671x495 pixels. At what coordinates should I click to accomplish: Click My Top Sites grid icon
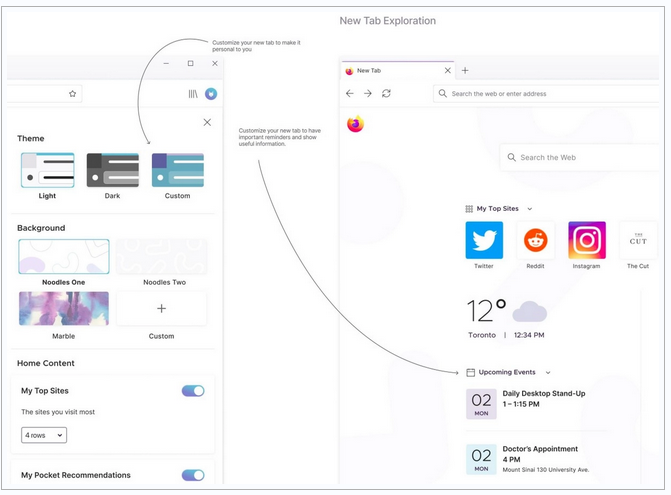tap(469, 209)
